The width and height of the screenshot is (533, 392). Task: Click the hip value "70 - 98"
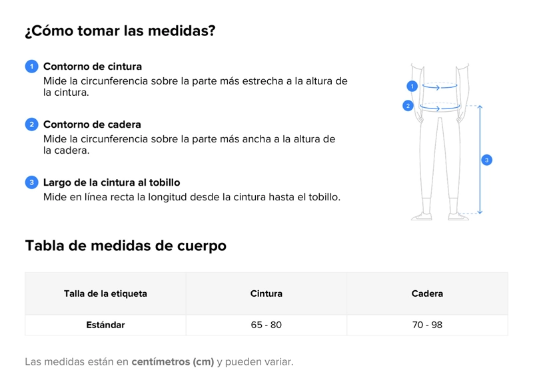pyautogui.click(x=427, y=325)
